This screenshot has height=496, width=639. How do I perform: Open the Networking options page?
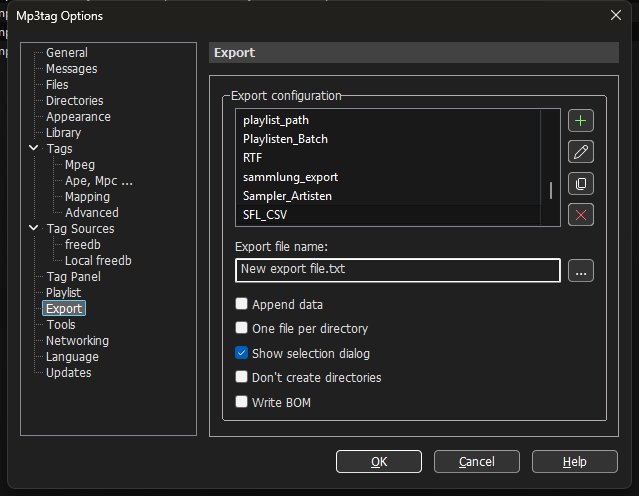click(x=77, y=341)
